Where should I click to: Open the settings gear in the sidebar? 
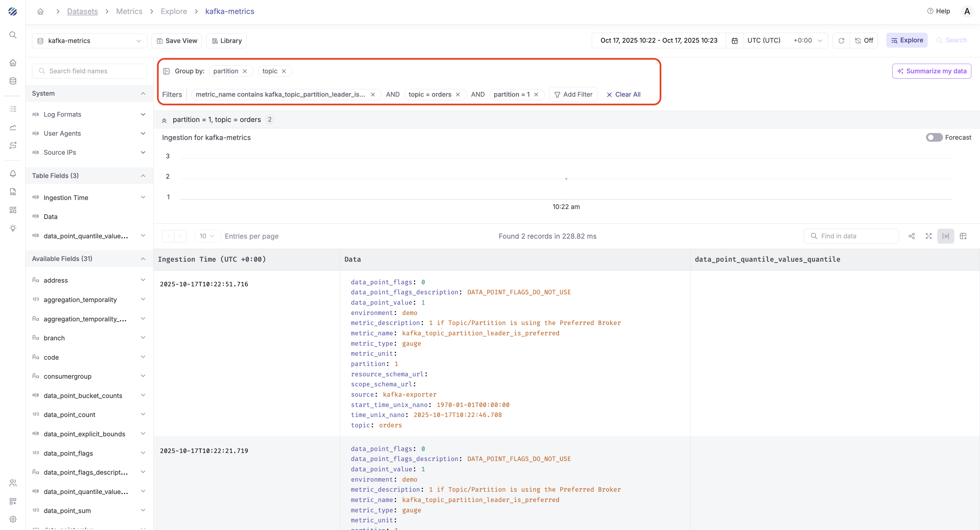[x=13, y=519]
